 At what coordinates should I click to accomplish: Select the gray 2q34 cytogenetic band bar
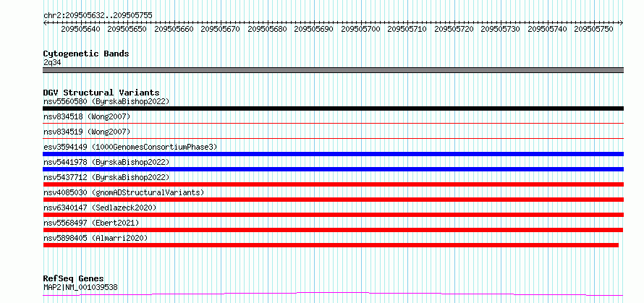point(333,70)
